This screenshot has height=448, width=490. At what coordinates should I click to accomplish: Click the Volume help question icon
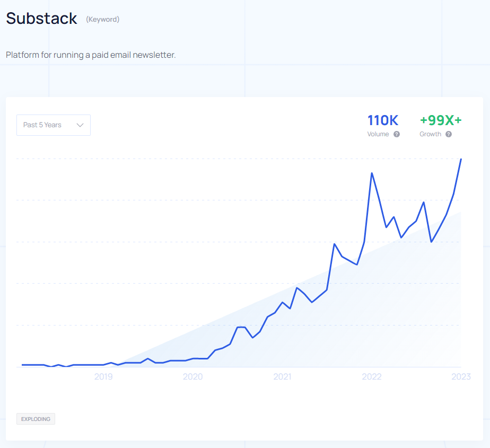(x=397, y=134)
